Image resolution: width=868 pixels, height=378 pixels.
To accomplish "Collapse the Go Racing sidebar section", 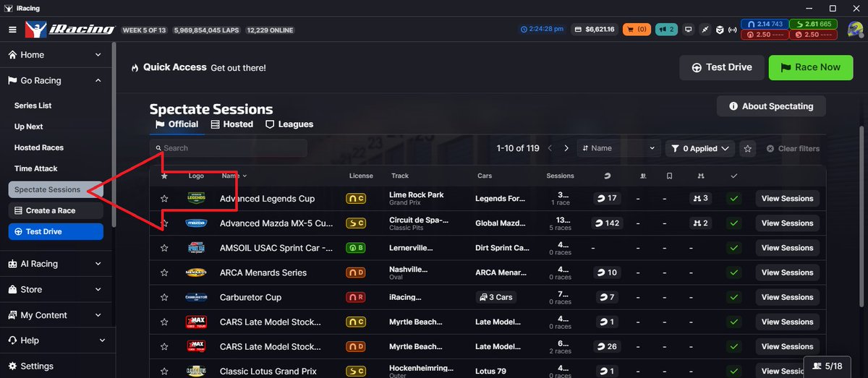I will click(x=55, y=80).
